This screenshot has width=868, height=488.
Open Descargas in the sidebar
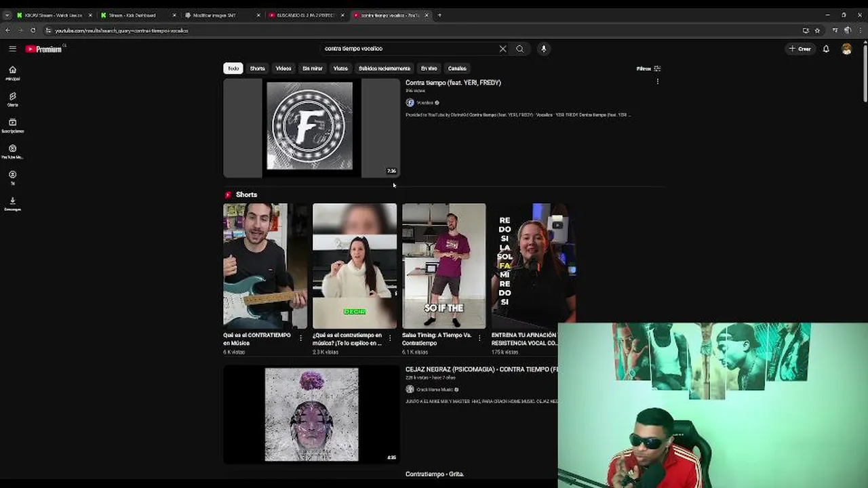(x=12, y=204)
